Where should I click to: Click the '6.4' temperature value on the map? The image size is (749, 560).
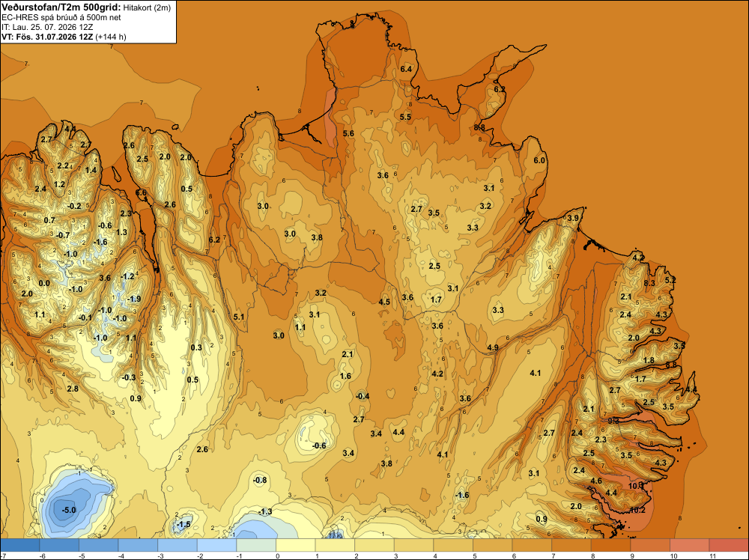[406, 69]
